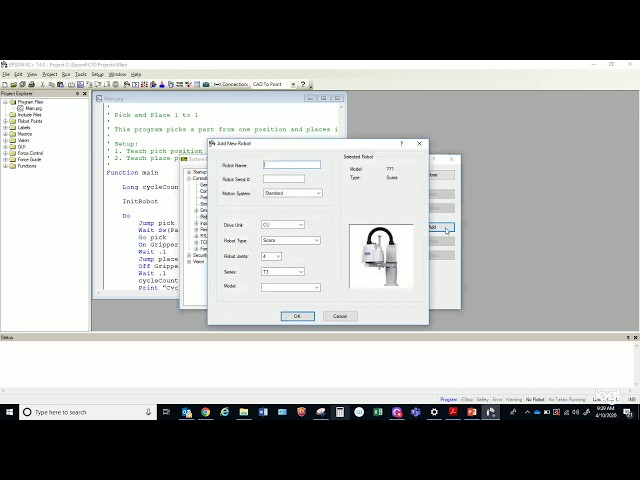The height and width of the screenshot is (480, 640).
Task: Open Robot Manager from the toolbar
Action: (x=127, y=84)
